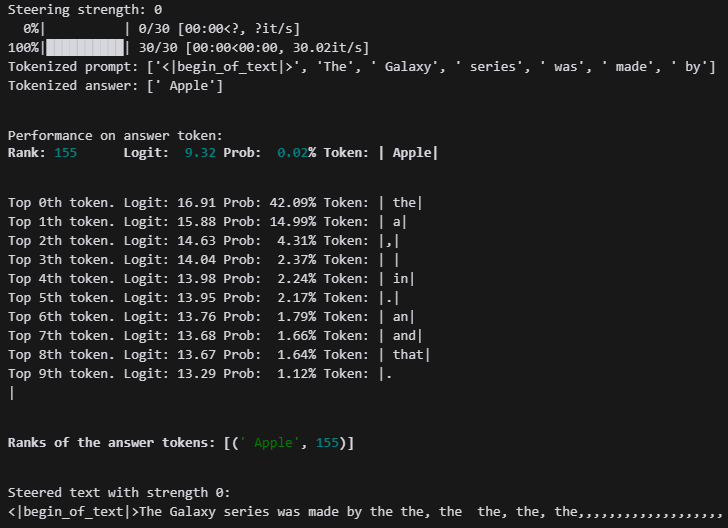Click the "Steered text with strength 0:" line

click(x=119, y=493)
